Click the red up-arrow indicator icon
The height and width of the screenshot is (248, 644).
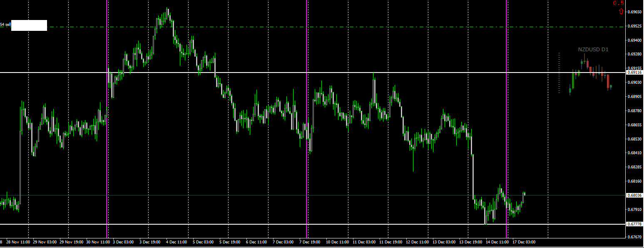(x=621, y=11)
